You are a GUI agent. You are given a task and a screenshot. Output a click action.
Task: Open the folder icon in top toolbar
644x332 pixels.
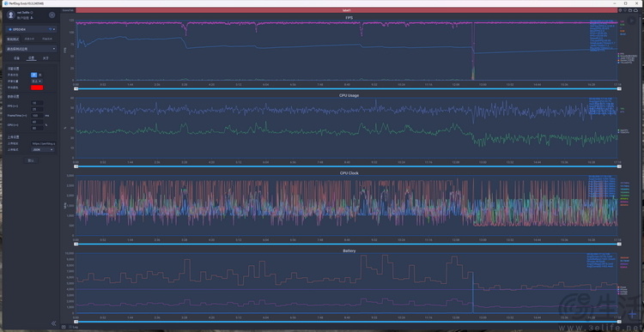630,9
